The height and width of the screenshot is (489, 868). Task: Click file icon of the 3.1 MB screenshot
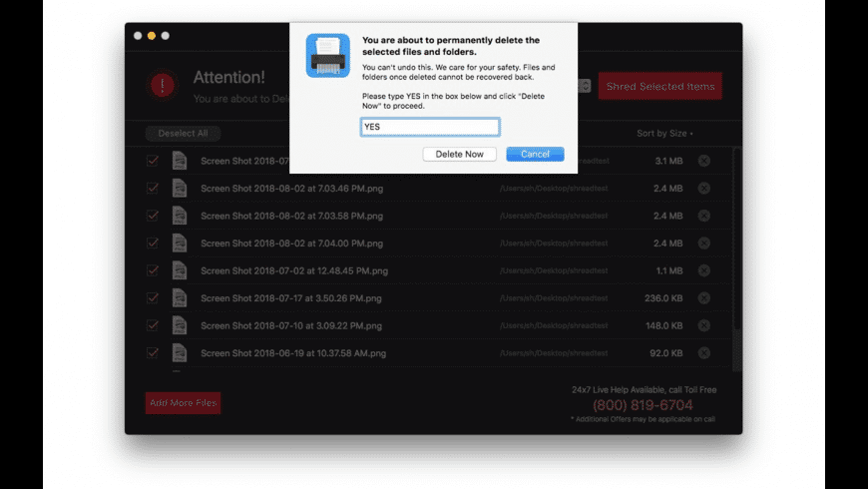(x=180, y=161)
